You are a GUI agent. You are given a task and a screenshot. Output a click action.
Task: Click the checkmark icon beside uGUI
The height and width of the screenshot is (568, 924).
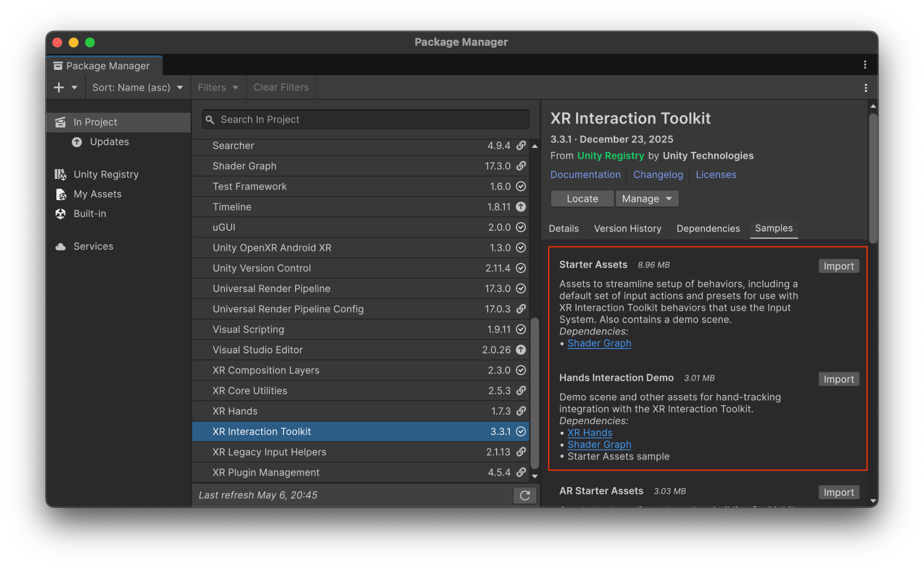click(x=521, y=227)
